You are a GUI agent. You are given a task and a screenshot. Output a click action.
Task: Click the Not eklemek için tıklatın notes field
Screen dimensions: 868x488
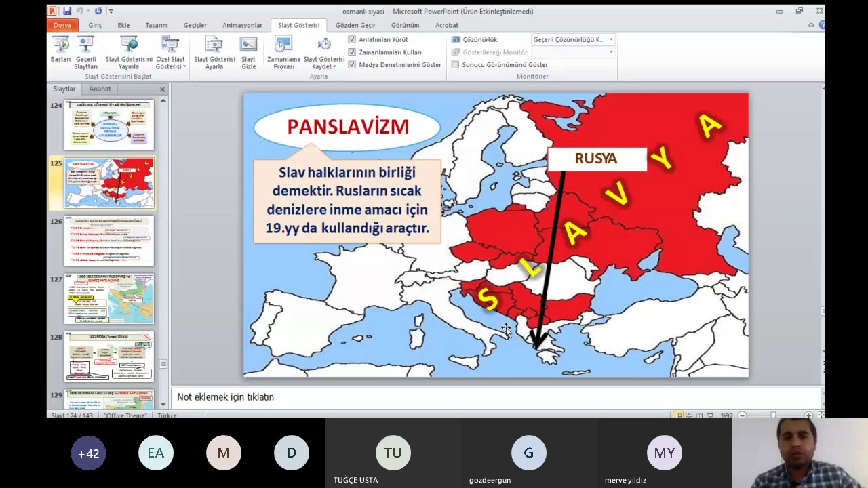pos(497,397)
